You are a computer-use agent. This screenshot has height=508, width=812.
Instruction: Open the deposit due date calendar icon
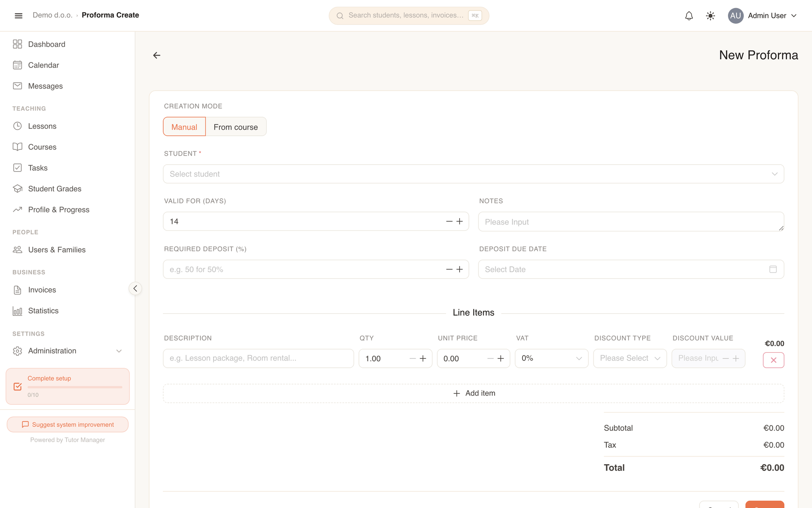(x=773, y=269)
